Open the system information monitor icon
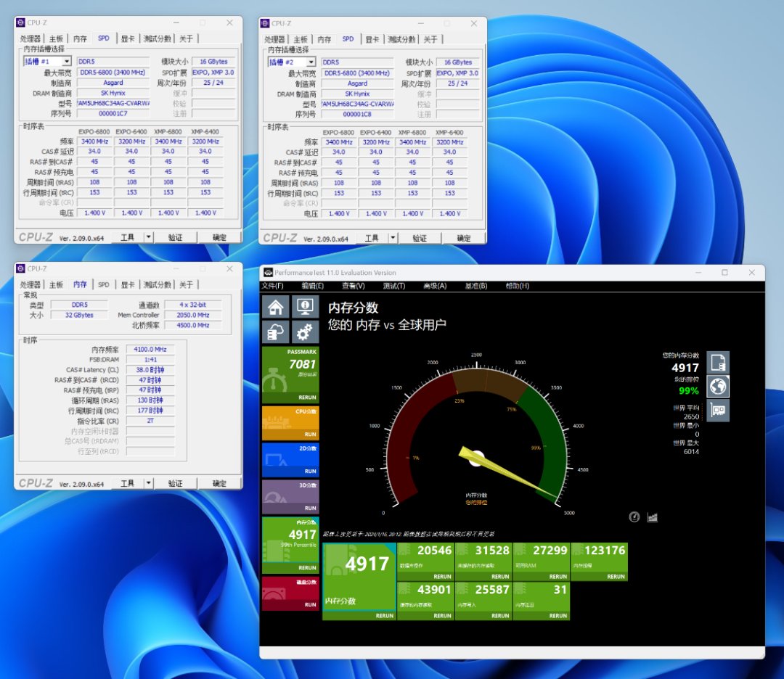784x679 pixels. click(305, 307)
